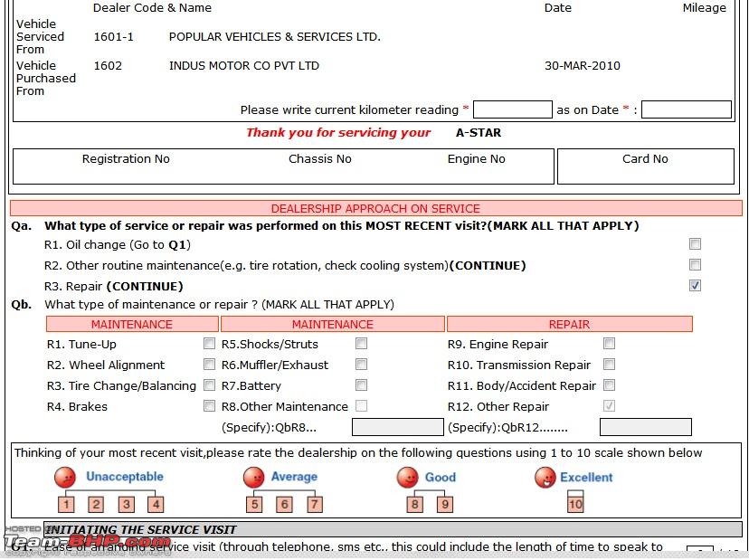The height and width of the screenshot is (560, 749).
Task: Click the Qa question about most recent visit
Action: coord(342,225)
